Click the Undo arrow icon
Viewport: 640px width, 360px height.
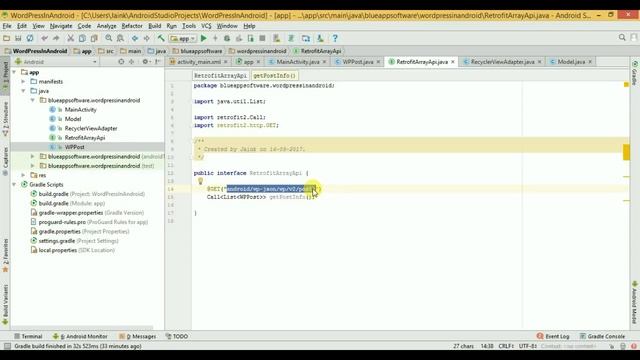click(44, 38)
